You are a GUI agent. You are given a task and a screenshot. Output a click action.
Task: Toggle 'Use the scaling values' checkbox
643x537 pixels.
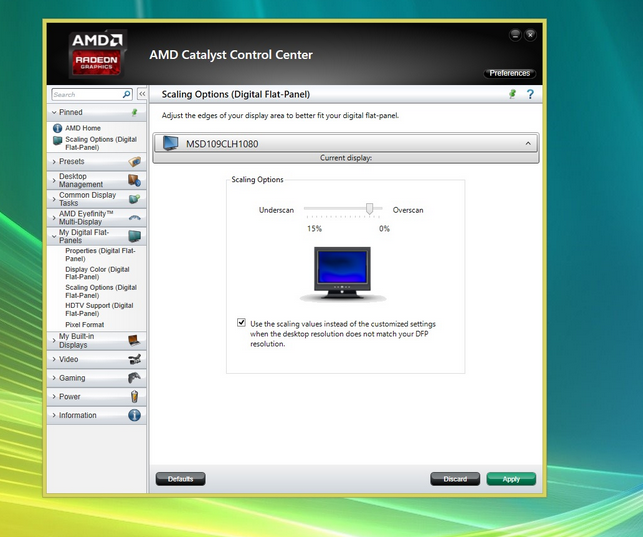[242, 323]
